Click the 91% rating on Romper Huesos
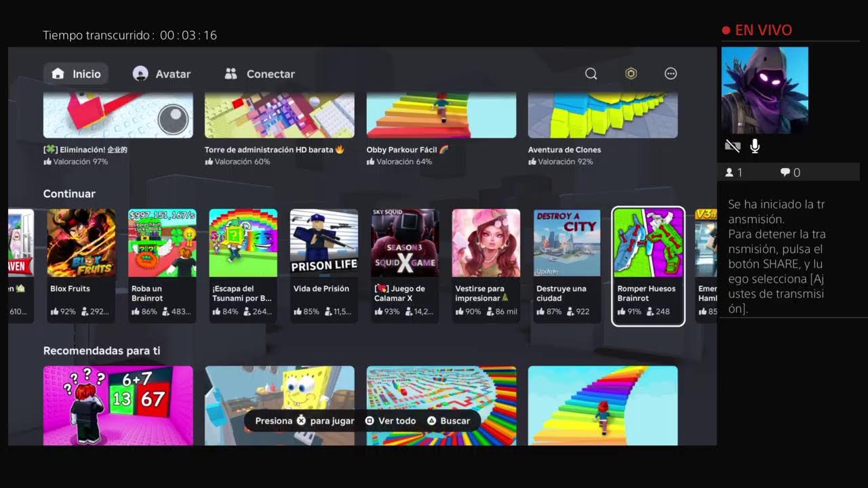868x488 pixels. coord(629,312)
